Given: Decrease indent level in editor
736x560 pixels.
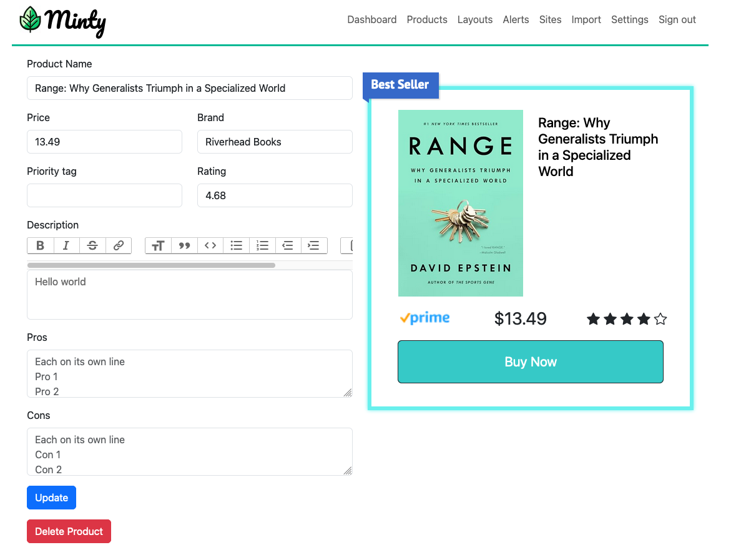Looking at the screenshot, I should click(288, 245).
